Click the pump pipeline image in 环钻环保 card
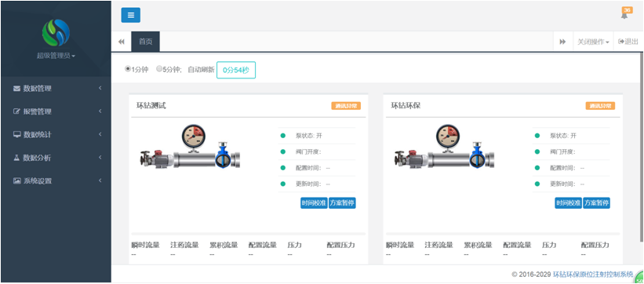Viewport: 644px width, 284px height. (445, 147)
